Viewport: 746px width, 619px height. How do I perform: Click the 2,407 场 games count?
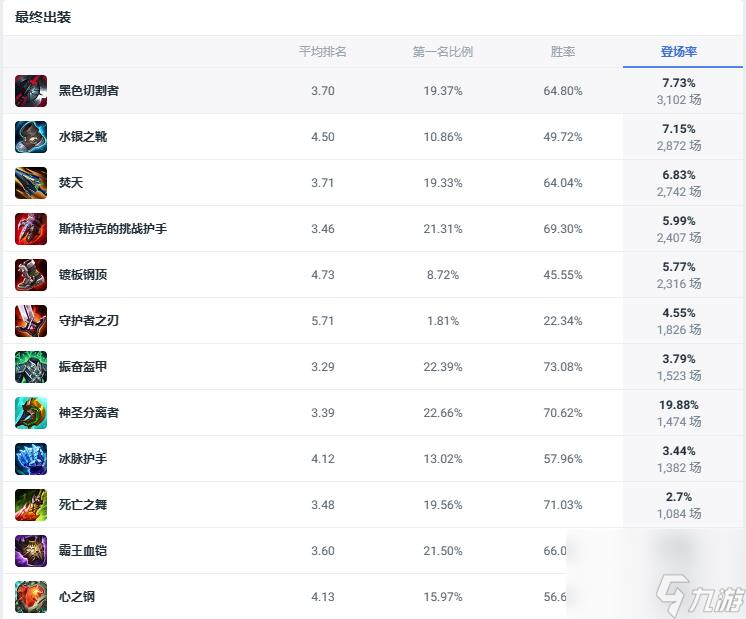[x=679, y=238]
